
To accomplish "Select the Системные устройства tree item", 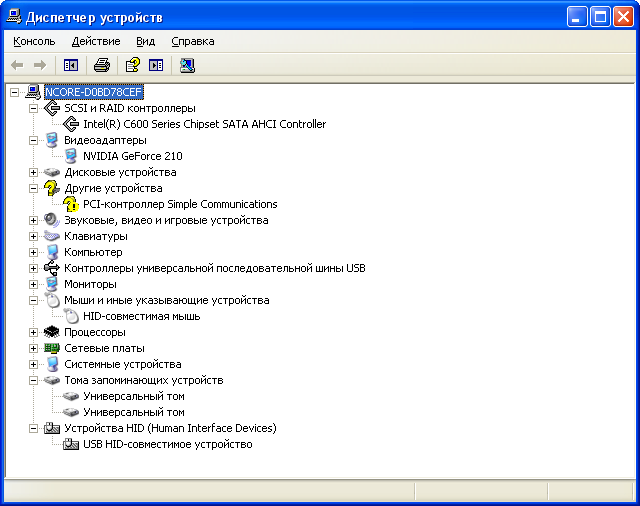I will pos(122,364).
